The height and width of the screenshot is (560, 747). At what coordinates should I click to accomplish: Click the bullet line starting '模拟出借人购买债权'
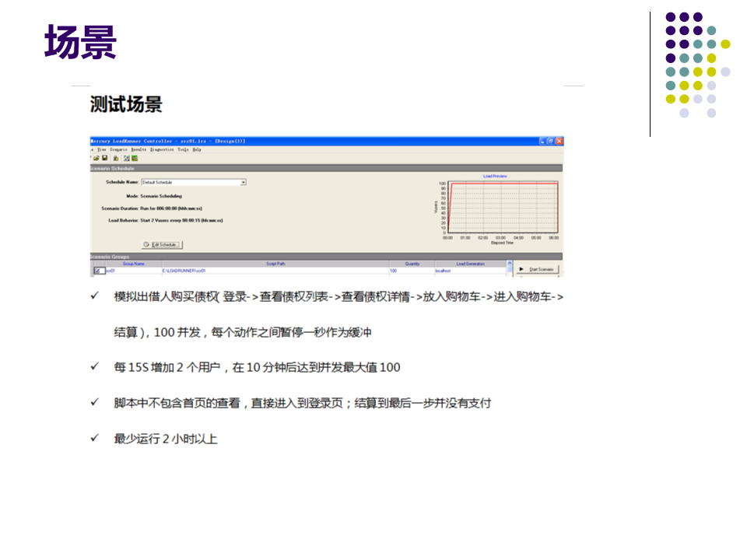click(338, 297)
